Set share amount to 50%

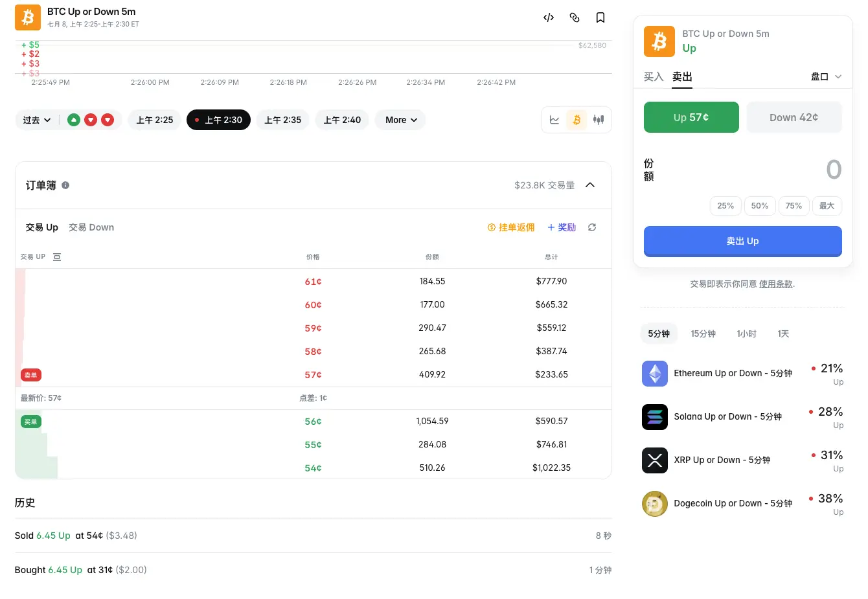pos(760,206)
